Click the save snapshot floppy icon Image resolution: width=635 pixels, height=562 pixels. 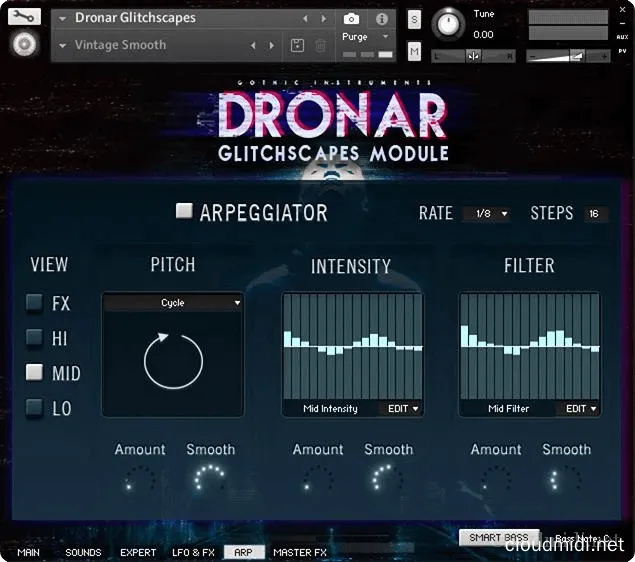[x=297, y=45]
